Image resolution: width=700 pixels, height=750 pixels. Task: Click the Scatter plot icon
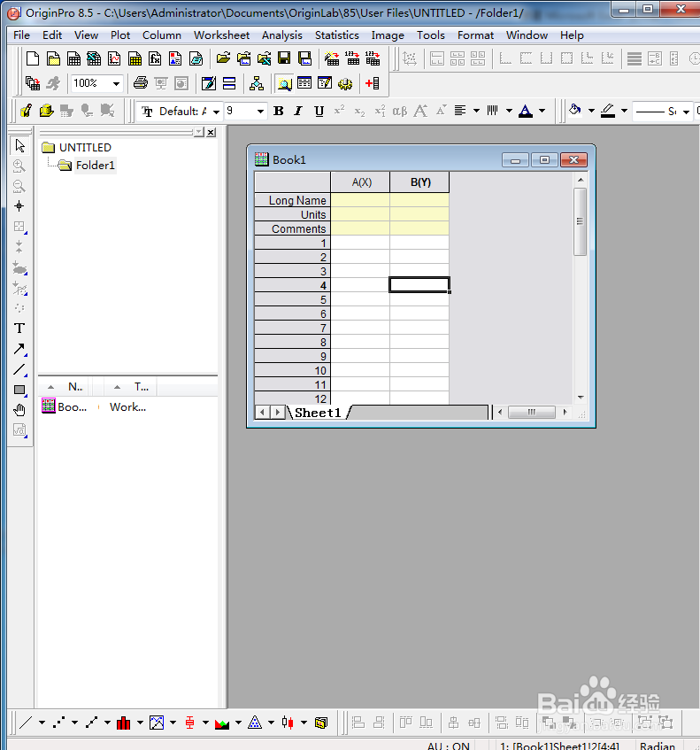[x=58, y=723]
